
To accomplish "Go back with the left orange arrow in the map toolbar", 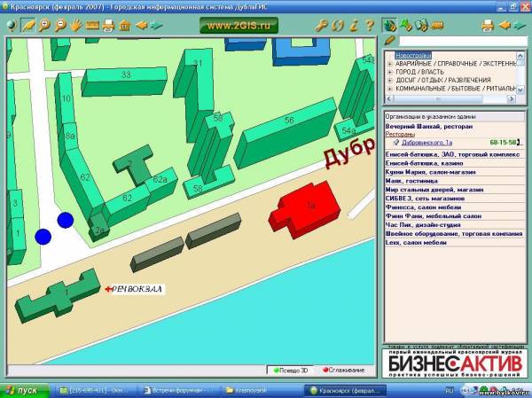I will click(142, 25).
